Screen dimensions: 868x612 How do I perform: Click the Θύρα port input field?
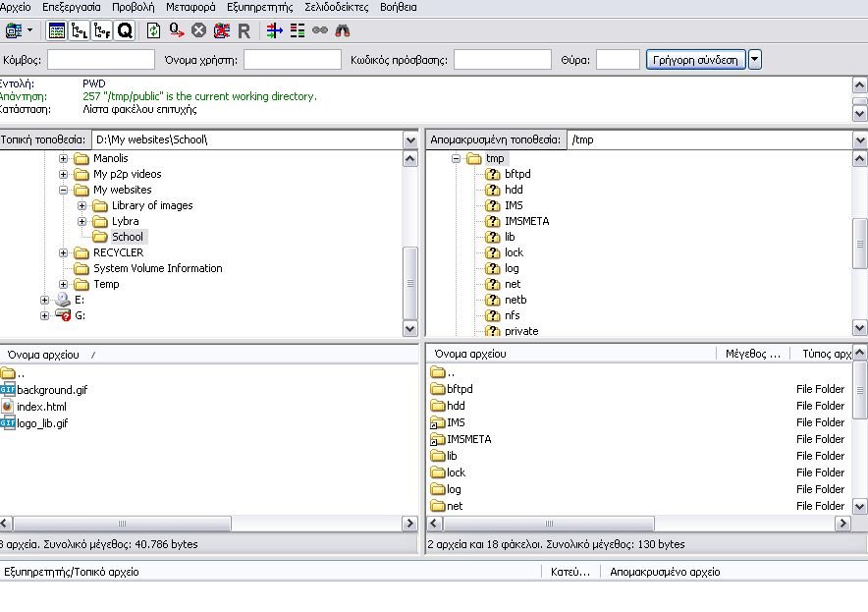(x=618, y=60)
